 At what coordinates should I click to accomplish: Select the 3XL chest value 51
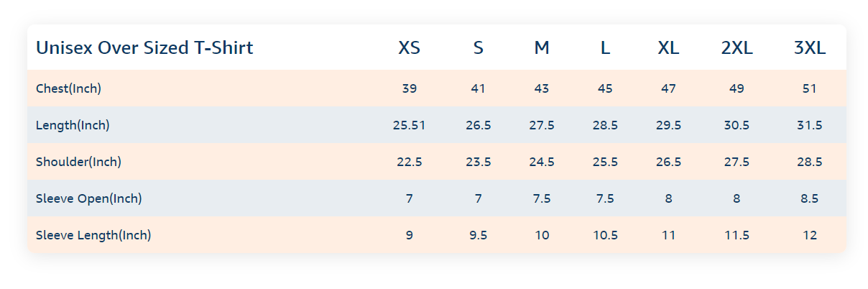pos(810,88)
